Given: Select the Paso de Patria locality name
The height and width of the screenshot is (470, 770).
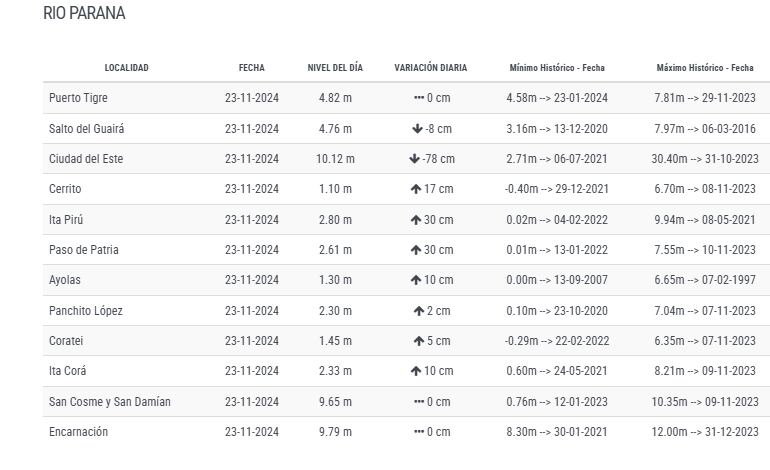Looking at the screenshot, I should (83, 250).
